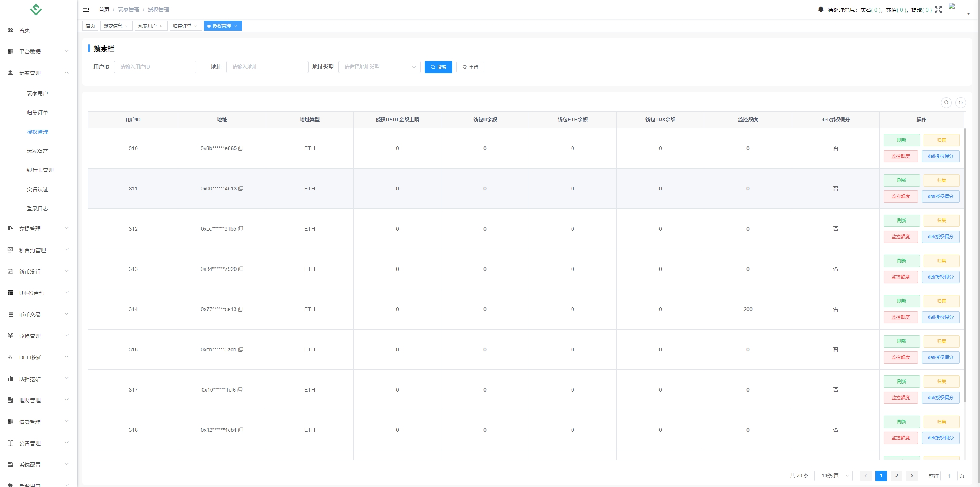Viewport: 980px width, 487px height.
Task: Switch to 玩家用户 tab
Action: click(148, 26)
